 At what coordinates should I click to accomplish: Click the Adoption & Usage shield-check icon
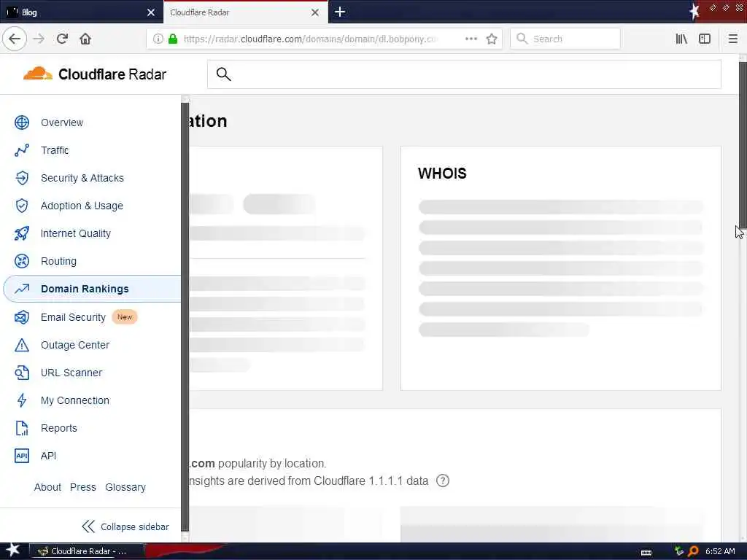(22, 206)
